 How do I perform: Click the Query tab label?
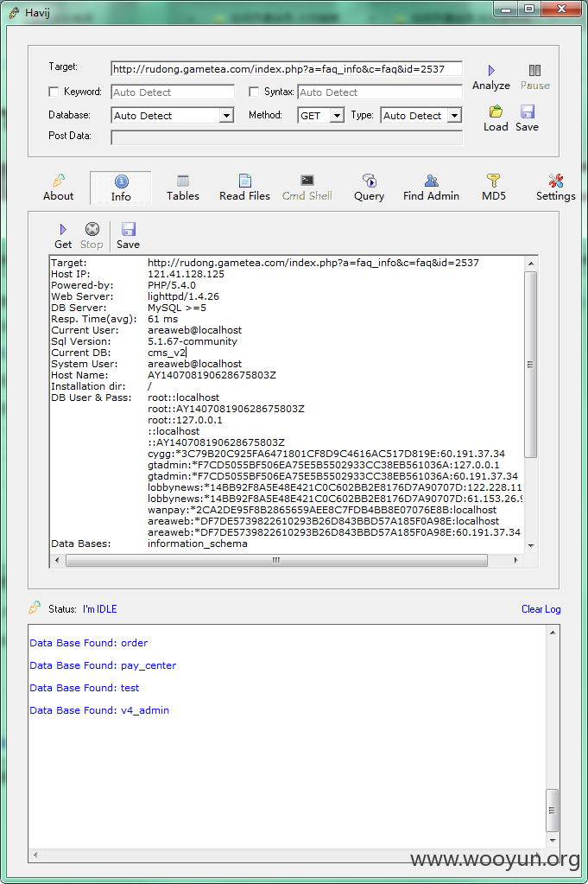coord(369,196)
